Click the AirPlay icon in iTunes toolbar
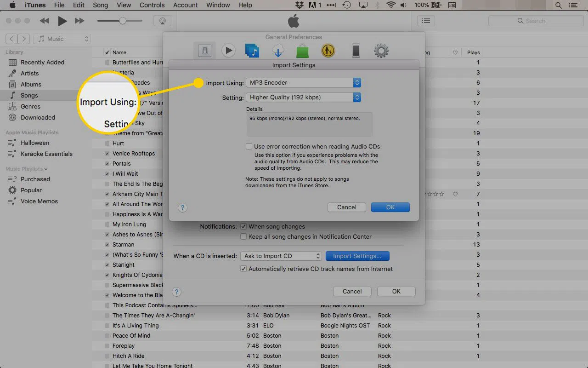 [162, 21]
